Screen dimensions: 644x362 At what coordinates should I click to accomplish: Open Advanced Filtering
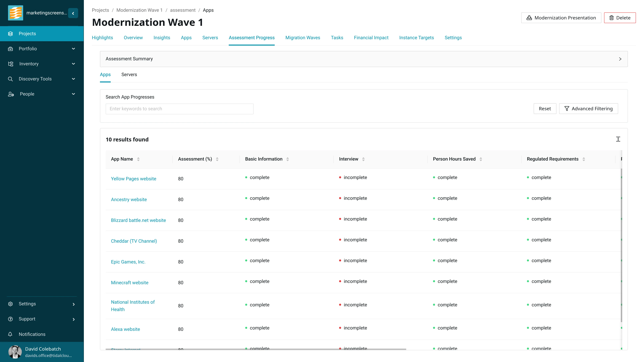[x=588, y=109]
